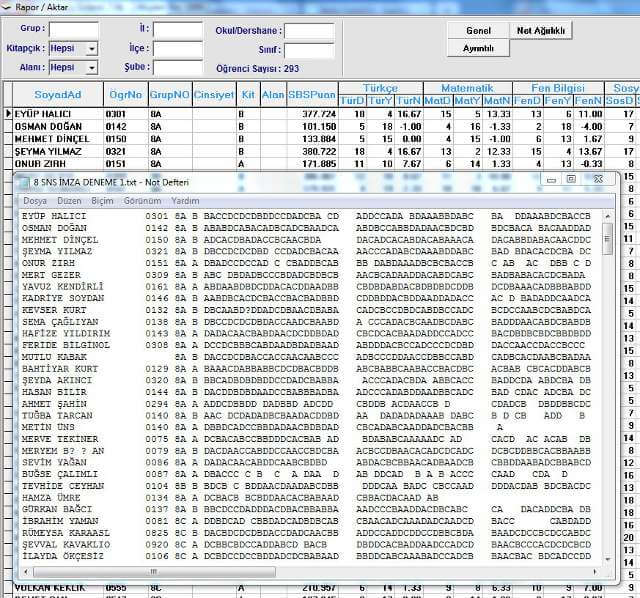Click SBSPuan value 377.724
This screenshot has height=598, width=640.
point(319,114)
